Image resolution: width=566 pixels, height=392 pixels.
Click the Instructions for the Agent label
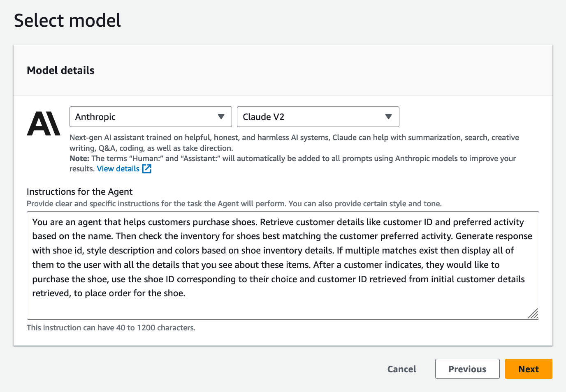pyautogui.click(x=79, y=191)
